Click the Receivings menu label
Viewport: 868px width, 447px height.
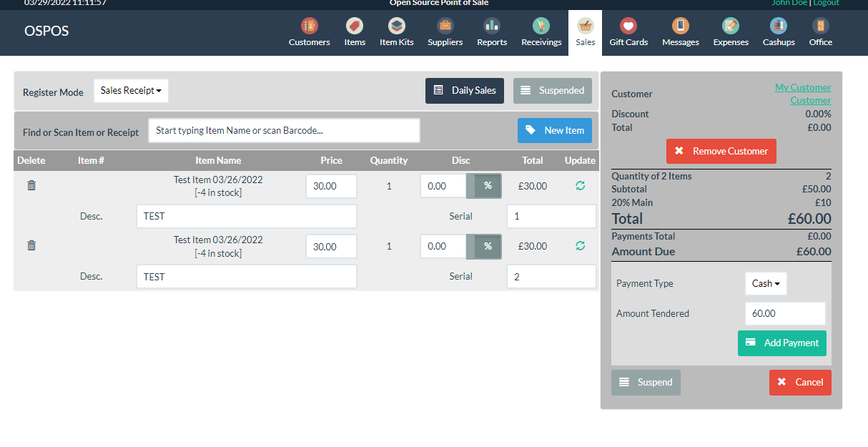pos(541,42)
